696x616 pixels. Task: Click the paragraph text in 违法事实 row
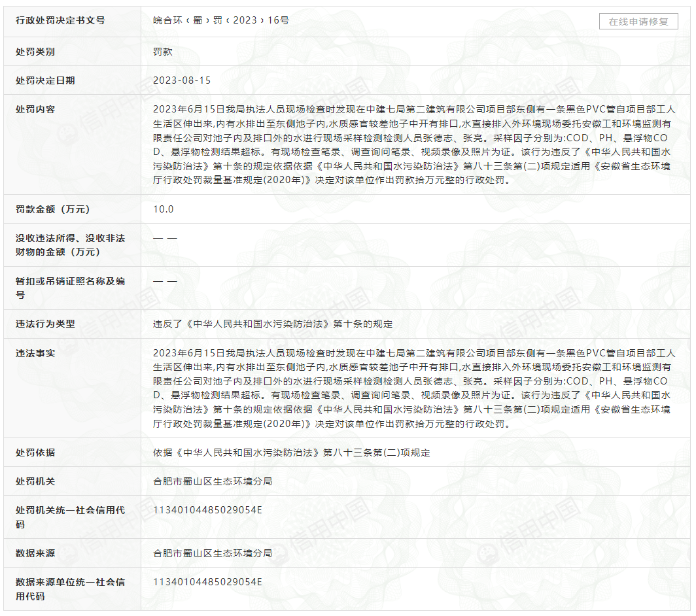[412, 388]
